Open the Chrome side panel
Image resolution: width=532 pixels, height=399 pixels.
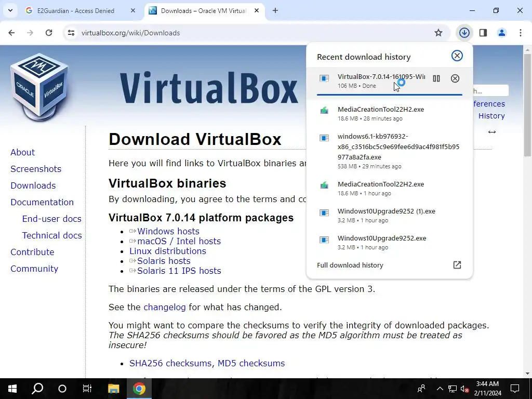[483, 33]
